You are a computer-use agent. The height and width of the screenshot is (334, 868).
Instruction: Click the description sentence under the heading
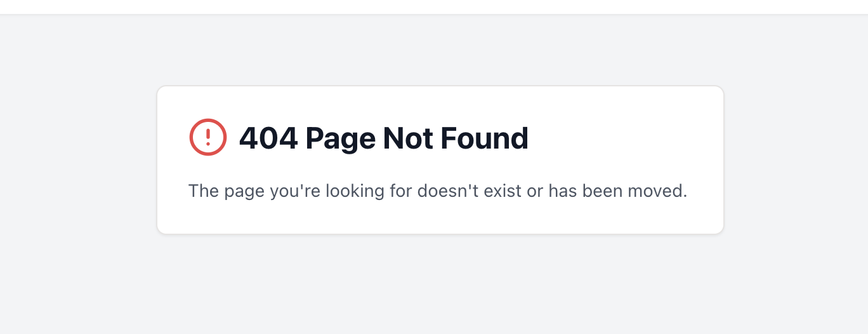click(x=438, y=191)
